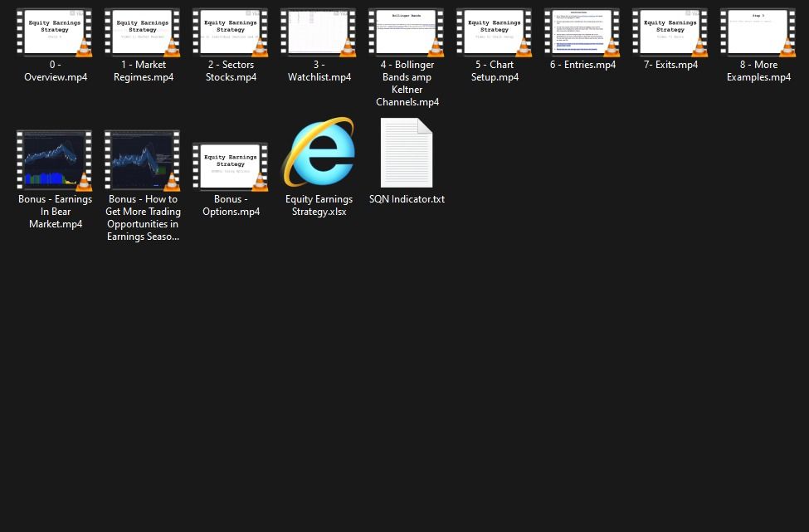The width and height of the screenshot is (809, 532).
Task: Click the "SQN Indicator.txt" filename label
Action: coord(407,199)
